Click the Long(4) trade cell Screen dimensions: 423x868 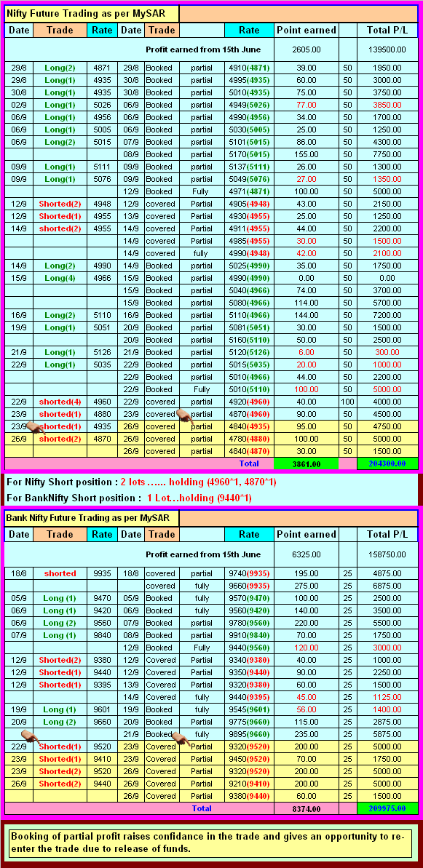tap(60, 278)
